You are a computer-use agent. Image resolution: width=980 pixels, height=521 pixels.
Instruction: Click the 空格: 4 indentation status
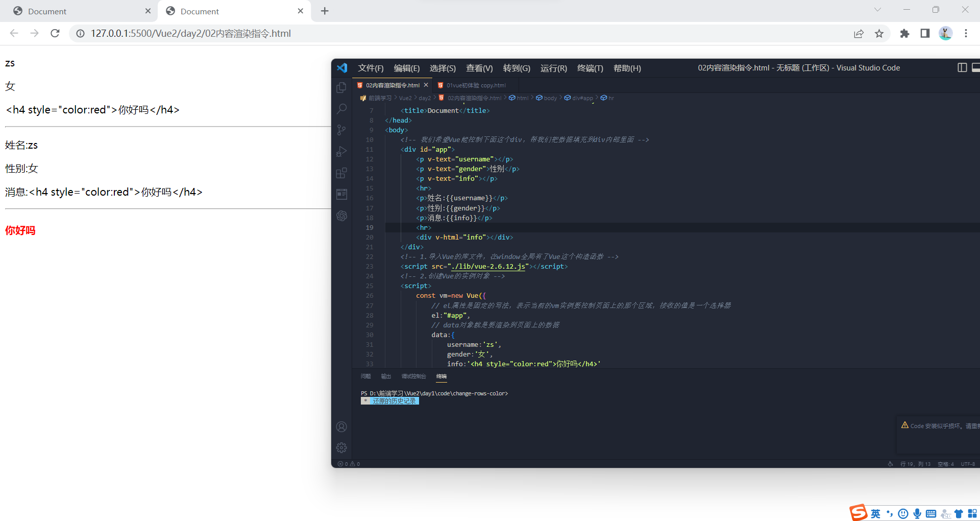(x=945, y=464)
